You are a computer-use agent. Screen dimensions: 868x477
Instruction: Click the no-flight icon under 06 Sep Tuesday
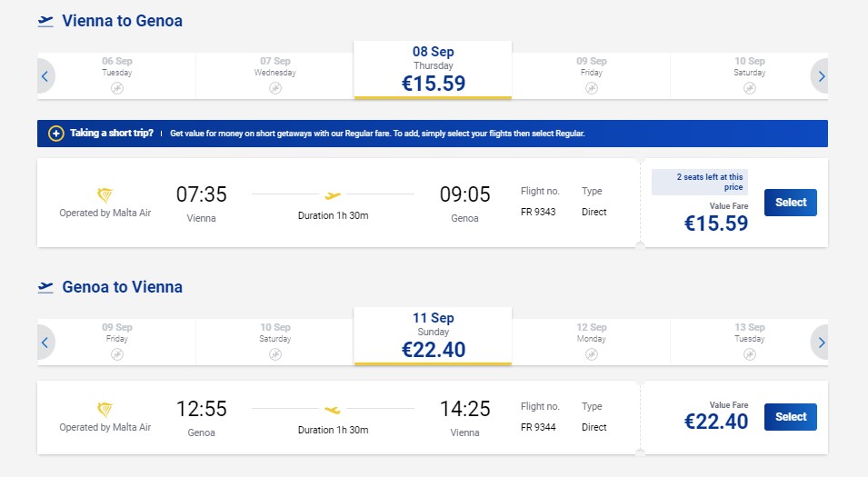[116, 88]
